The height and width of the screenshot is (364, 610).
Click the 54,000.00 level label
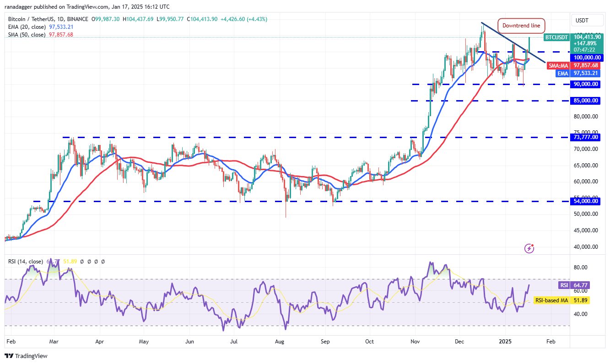(x=585, y=201)
